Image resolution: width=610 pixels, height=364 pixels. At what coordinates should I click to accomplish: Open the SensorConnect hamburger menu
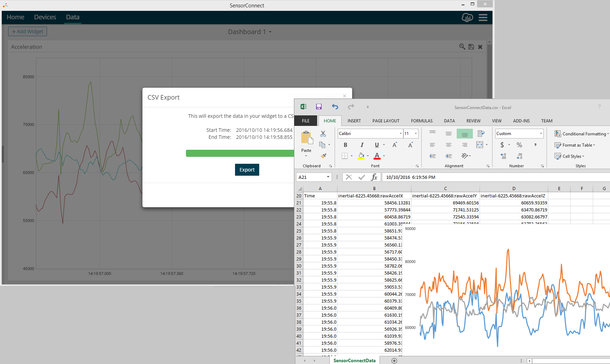tap(483, 18)
